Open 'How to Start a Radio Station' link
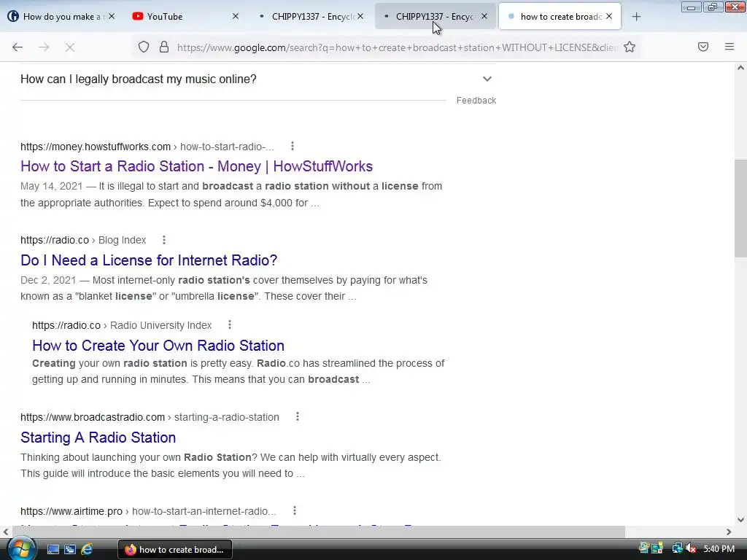The image size is (747, 560). tap(196, 166)
